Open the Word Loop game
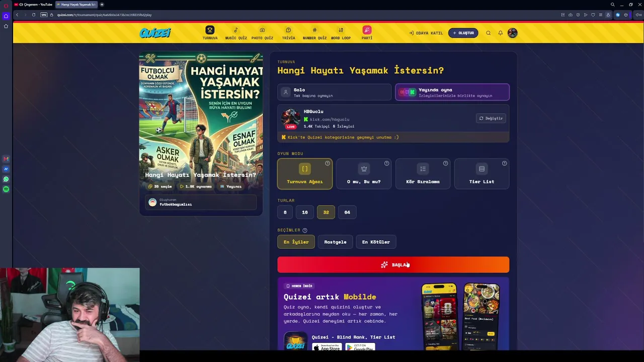644x362 pixels. 341,33
